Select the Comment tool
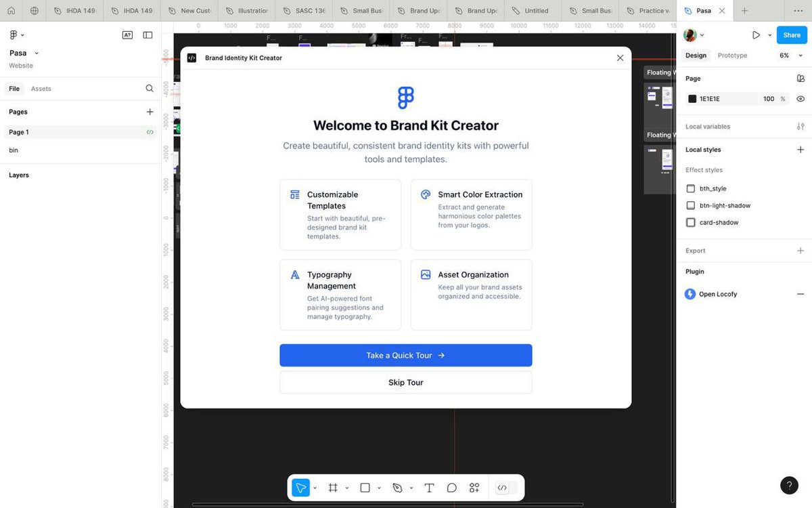 (452, 488)
